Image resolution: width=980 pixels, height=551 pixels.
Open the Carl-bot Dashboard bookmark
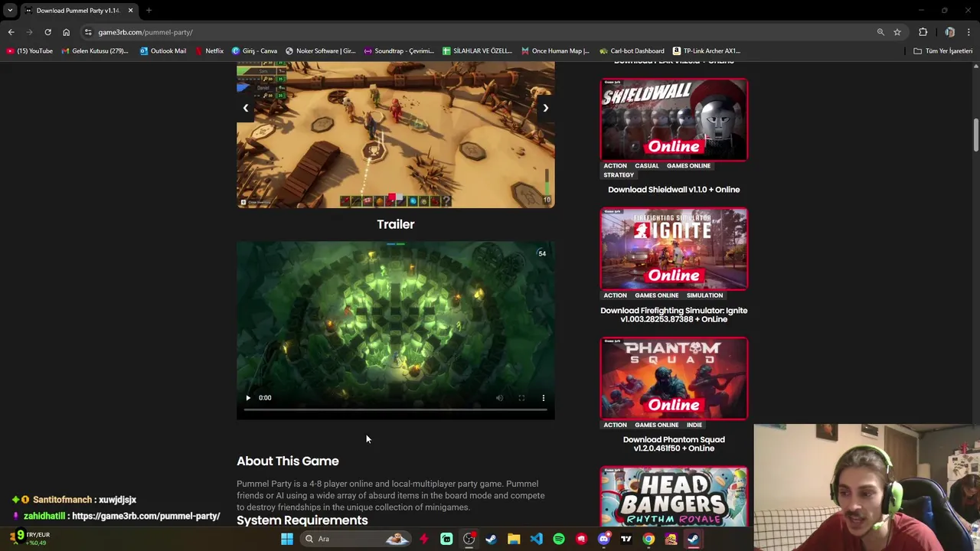pos(632,51)
